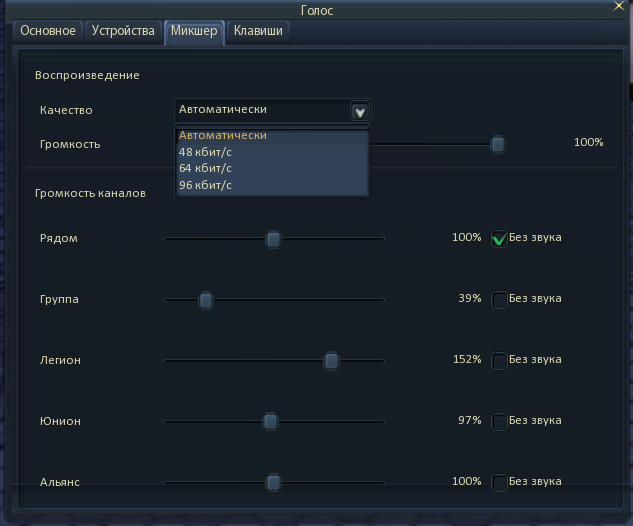633x526 pixels.
Task: Uncheck Без звука for Рядом channel
Action: (x=499, y=239)
